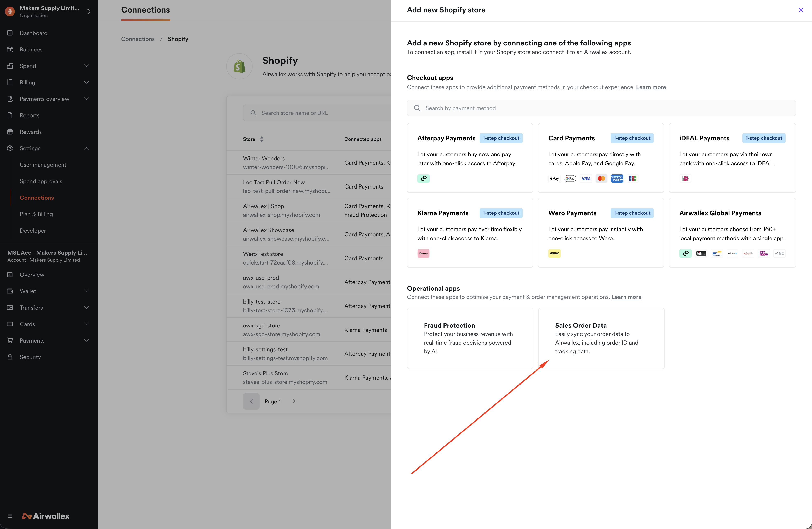The height and width of the screenshot is (529, 812).
Task: Expand the Cards menu
Action: tap(86, 324)
